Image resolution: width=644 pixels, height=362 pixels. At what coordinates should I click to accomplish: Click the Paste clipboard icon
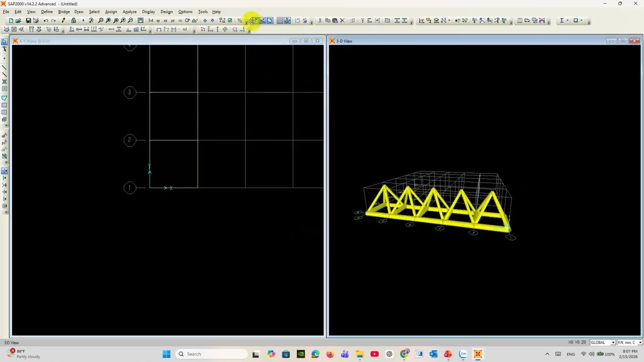pyautogui.click(x=335, y=21)
